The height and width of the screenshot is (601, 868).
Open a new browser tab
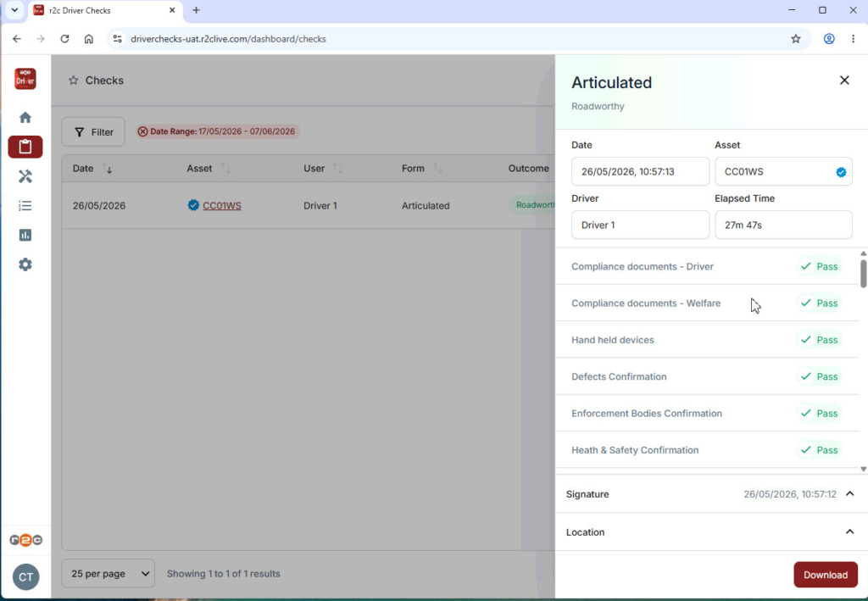tap(196, 10)
